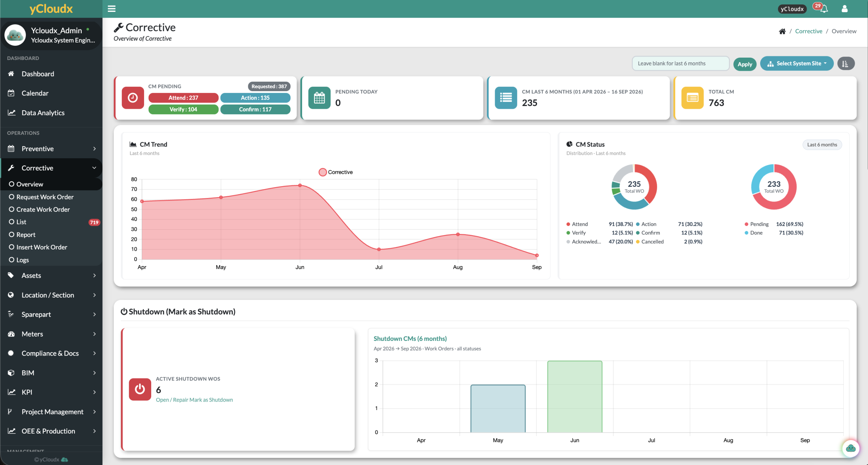Expand the KPI menu
Screen dimensions: 868x465
pos(51,392)
